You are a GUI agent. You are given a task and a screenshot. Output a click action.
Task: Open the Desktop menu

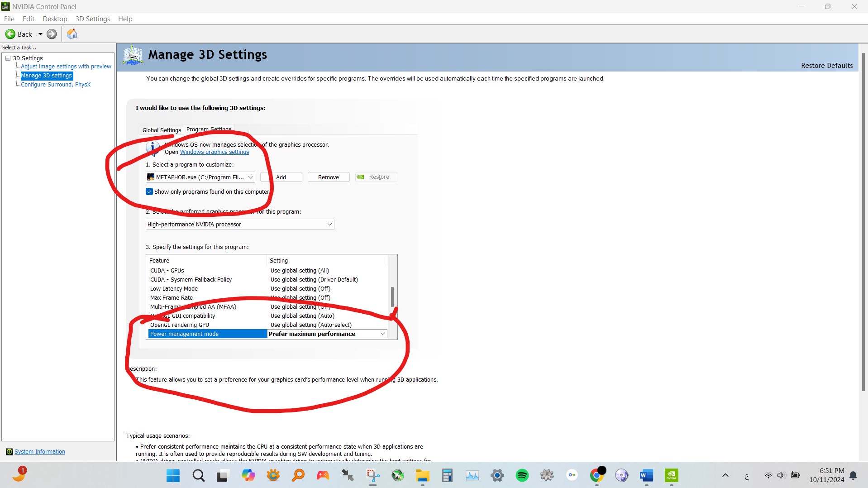point(55,19)
